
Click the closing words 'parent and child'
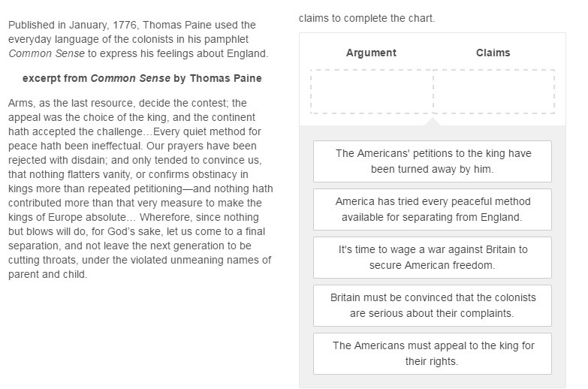[x=48, y=274]
